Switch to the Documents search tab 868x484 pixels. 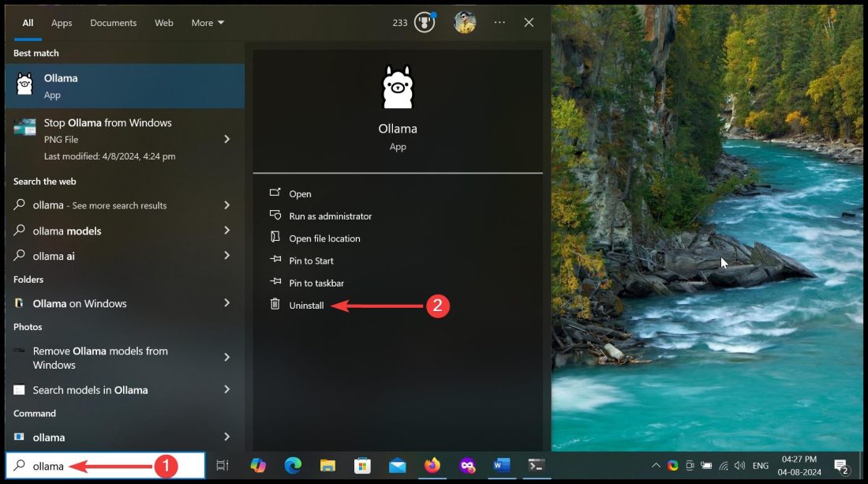click(113, 23)
